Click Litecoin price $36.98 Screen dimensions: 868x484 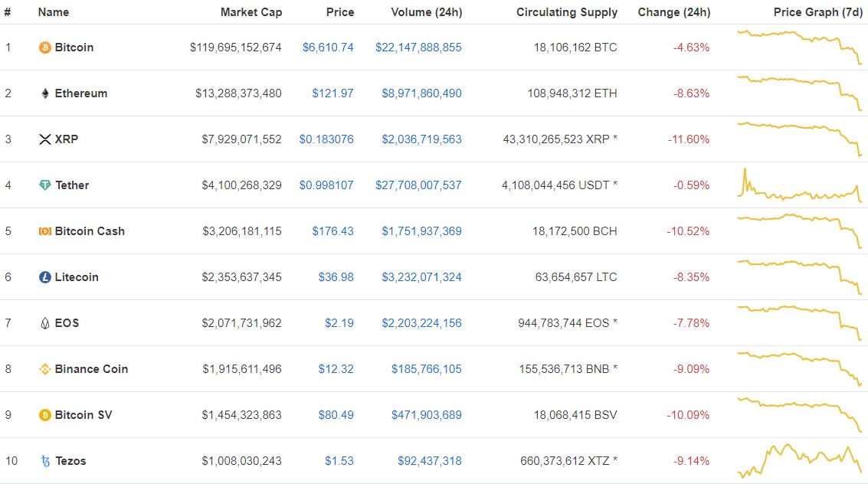pos(336,277)
